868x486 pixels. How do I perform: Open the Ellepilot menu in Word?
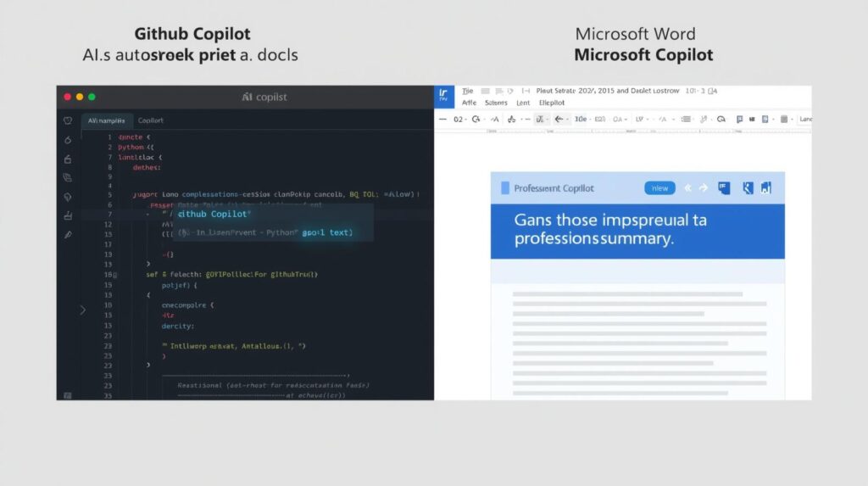click(x=552, y=103)
